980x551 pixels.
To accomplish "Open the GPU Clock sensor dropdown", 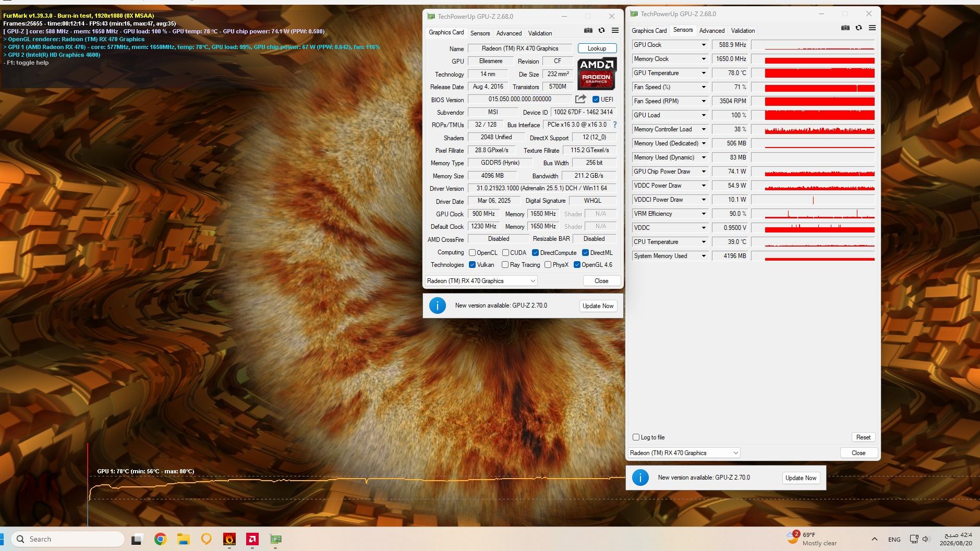I will click(x=704, y=45).
